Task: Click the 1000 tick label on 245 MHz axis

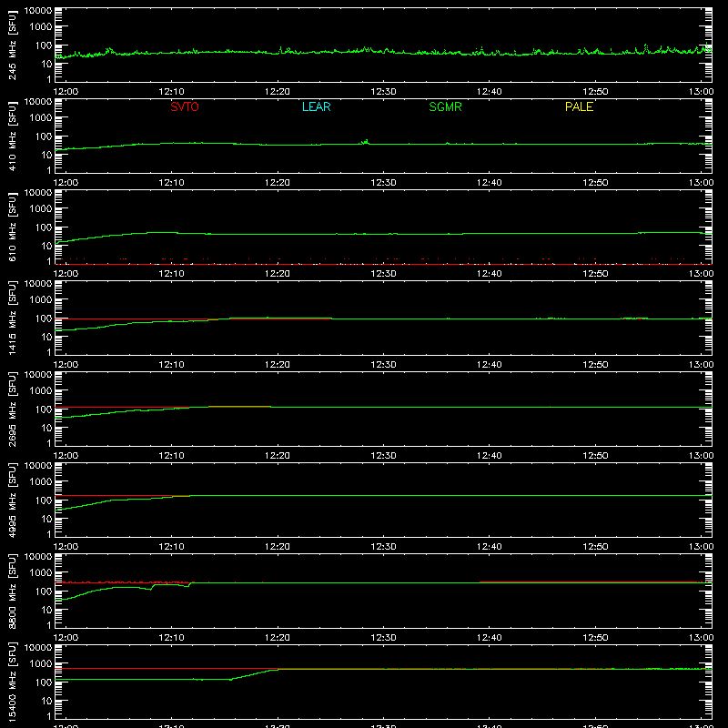Action: coord(41,26)
